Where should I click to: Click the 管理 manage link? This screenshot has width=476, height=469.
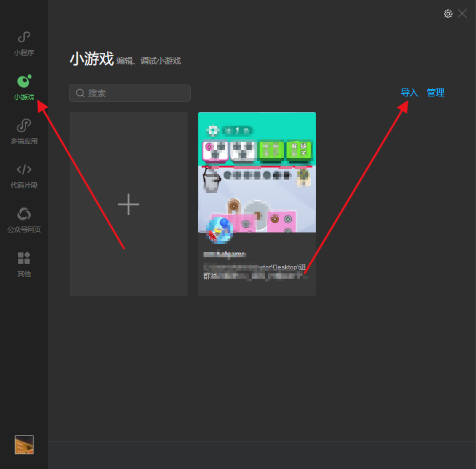[x=436, y=92]
